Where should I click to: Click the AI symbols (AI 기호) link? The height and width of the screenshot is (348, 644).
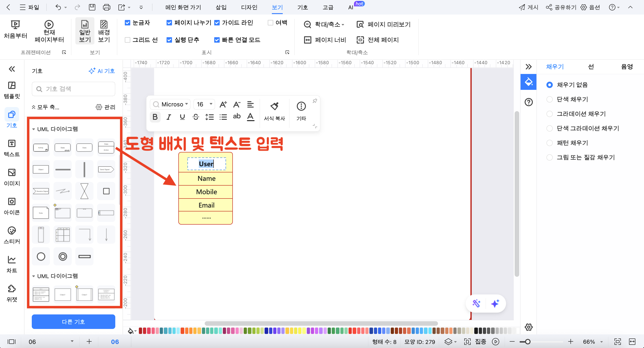(102, 71)
